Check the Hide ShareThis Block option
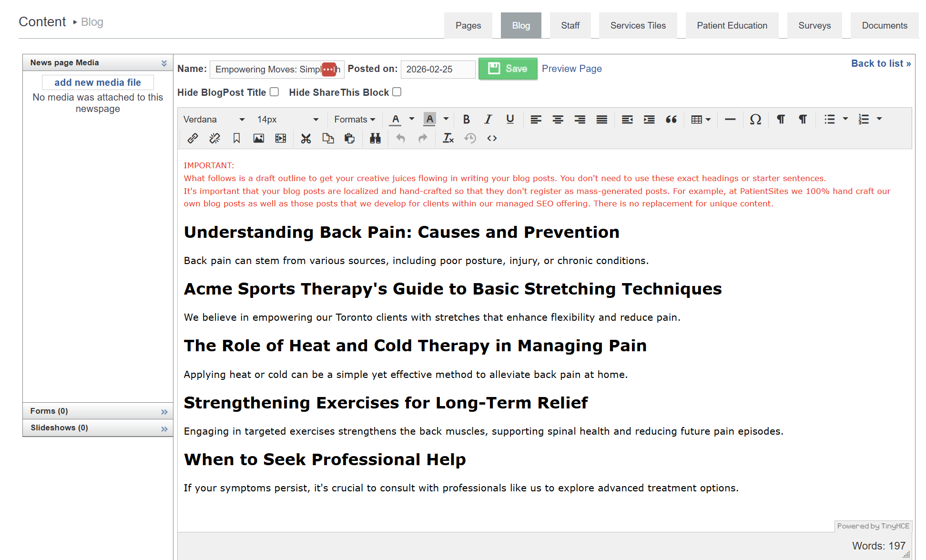Viewport: 926px width, 560px height. [x=397, y=92]
